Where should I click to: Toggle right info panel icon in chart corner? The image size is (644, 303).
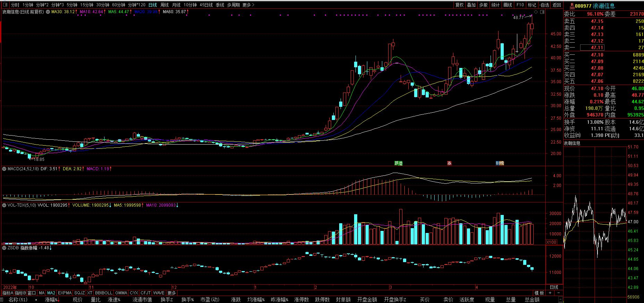pyautogui.click(x=542, y=12)
